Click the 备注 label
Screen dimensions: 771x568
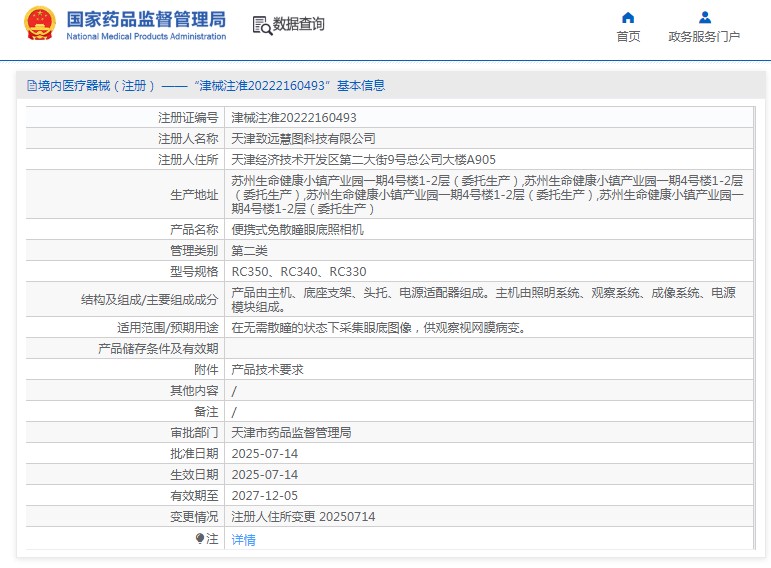point(206,412)
